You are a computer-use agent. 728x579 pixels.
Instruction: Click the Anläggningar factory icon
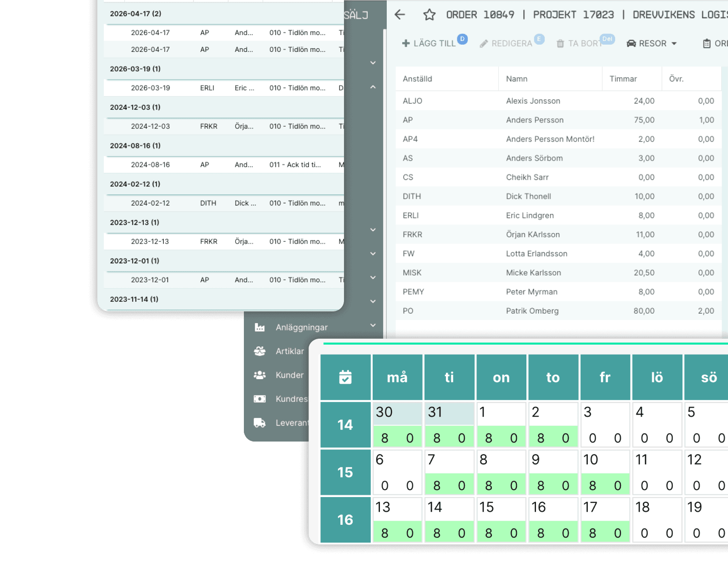coord(260,327)
